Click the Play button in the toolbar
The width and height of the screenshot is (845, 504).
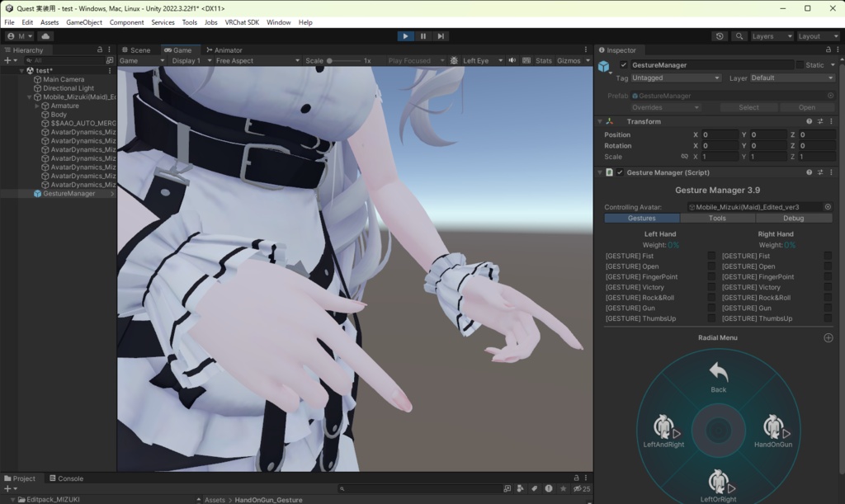405,36
